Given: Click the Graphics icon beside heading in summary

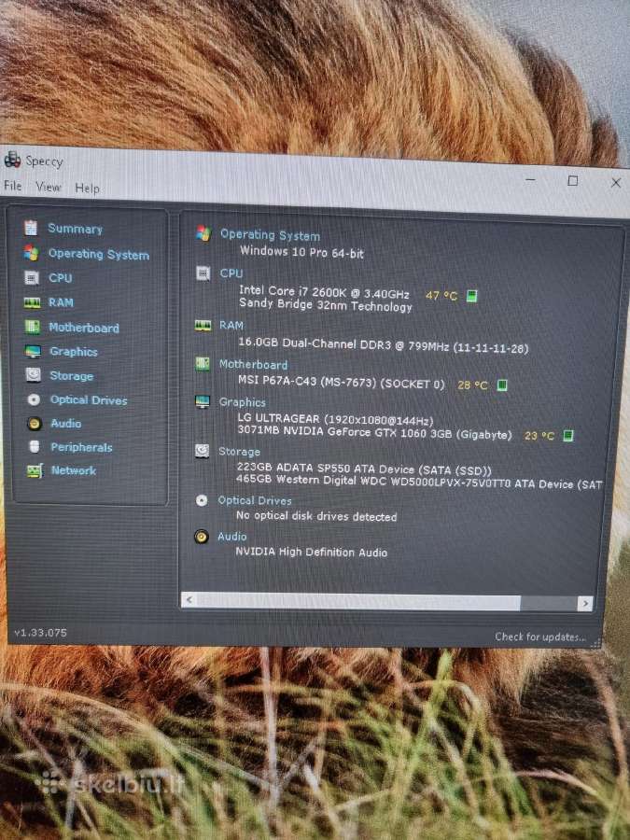Looking at the screenshot, I should 203,401.
